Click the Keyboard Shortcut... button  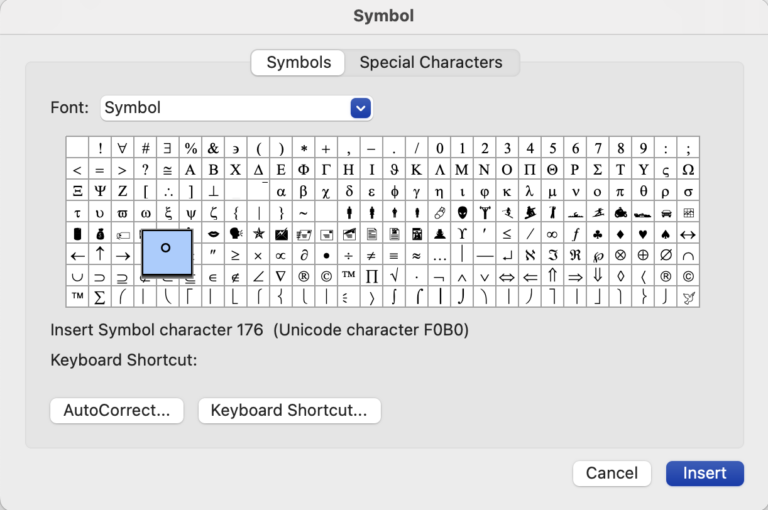[289, 410]
